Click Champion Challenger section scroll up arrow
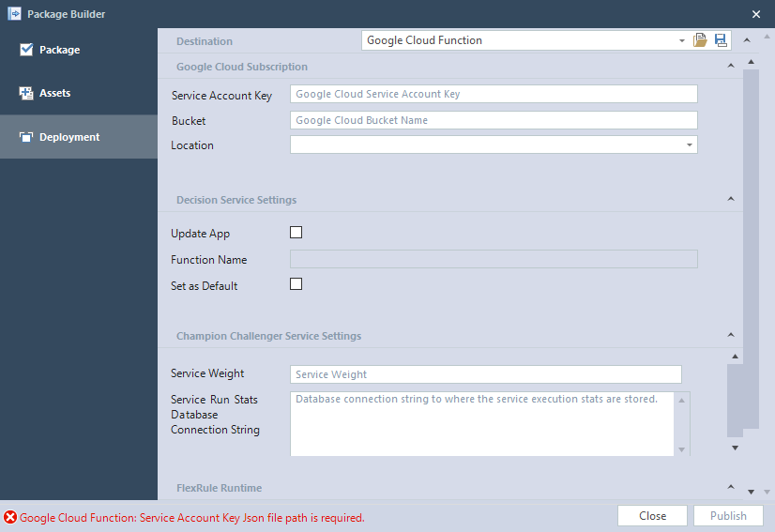The width and height of the screenshot is (775, 532). coord(735,356)
